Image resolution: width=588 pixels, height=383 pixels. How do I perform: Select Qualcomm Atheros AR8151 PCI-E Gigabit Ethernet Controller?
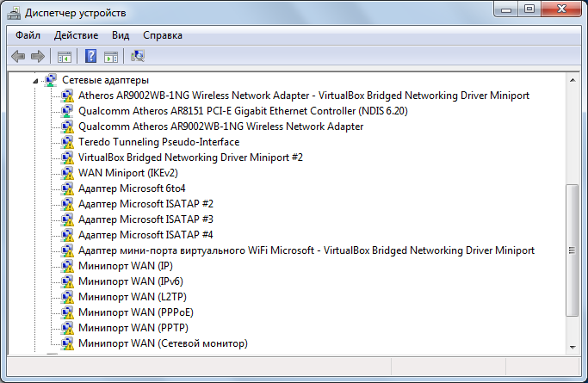pos(243,111)
